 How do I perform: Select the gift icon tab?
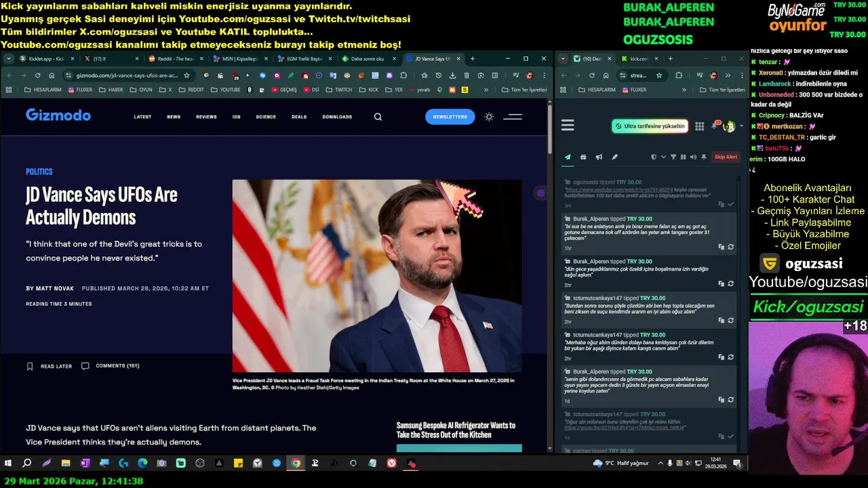click(x=583, y=157)
